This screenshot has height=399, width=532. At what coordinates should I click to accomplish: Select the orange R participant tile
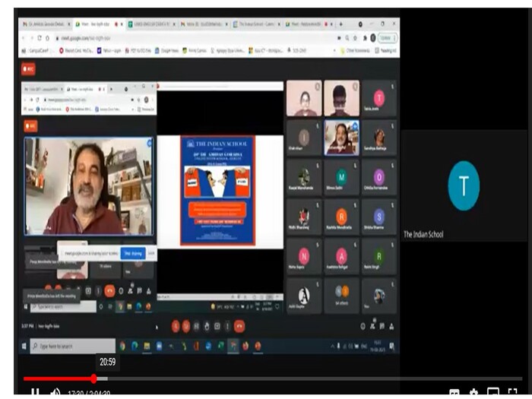(341, 217)
